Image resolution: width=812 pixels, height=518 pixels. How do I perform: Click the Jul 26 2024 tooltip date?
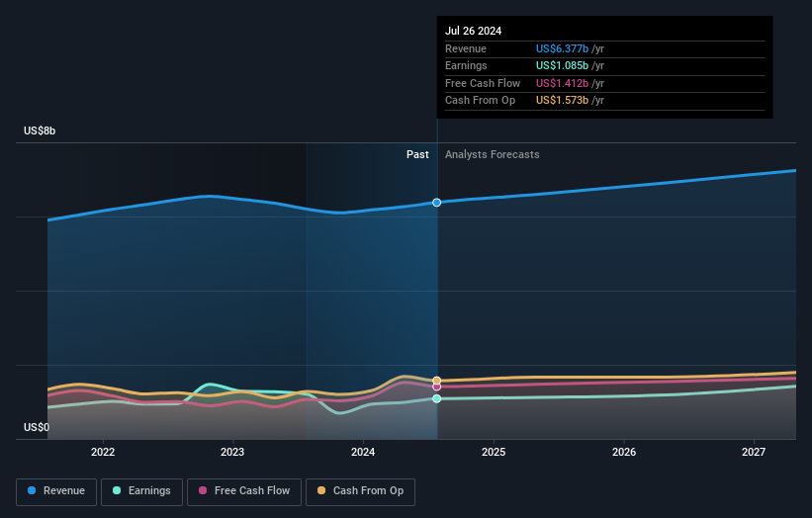pos(474,31)
